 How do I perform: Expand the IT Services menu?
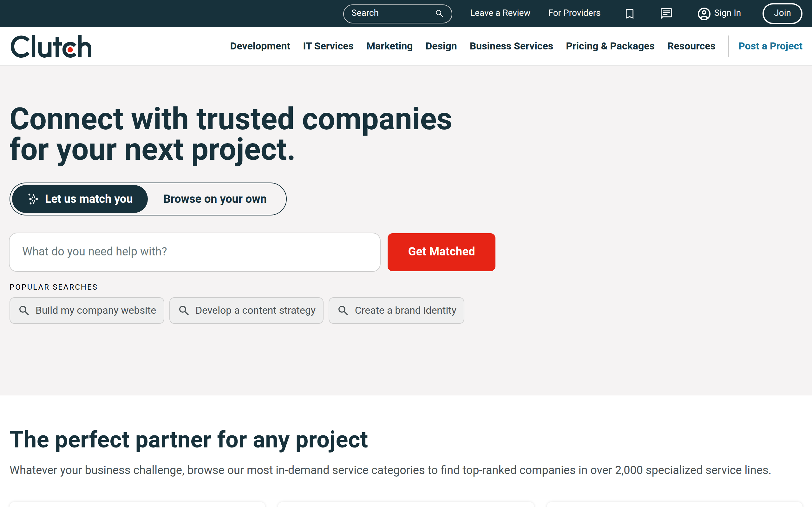pos(328,46)
